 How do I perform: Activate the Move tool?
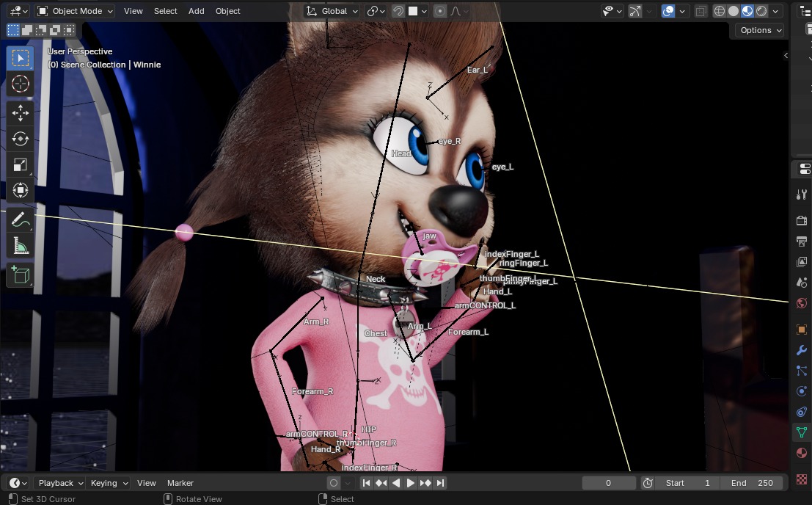(21, 112)
